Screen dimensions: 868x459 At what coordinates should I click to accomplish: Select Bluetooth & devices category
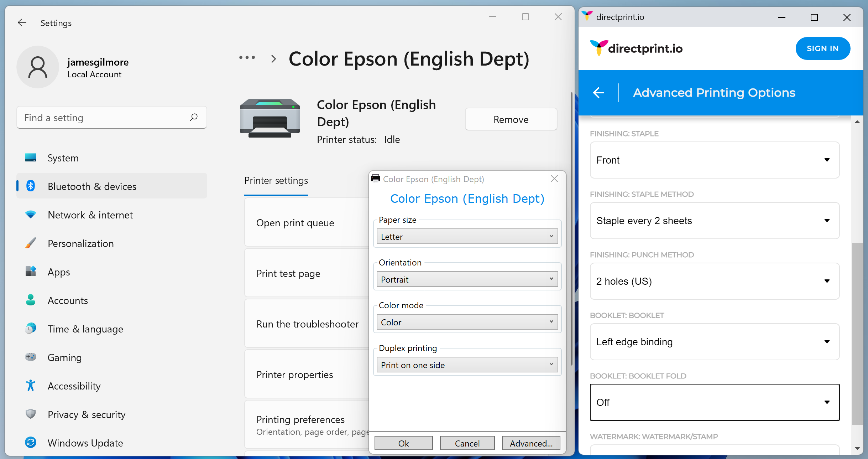click(x=112, y=186)
